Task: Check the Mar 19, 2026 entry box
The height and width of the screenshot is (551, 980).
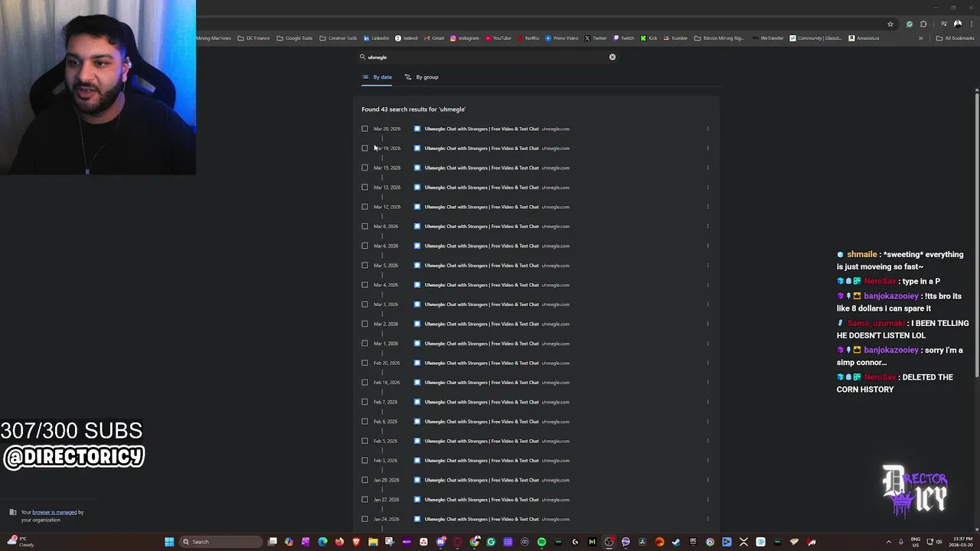Action: click(364, 148)
